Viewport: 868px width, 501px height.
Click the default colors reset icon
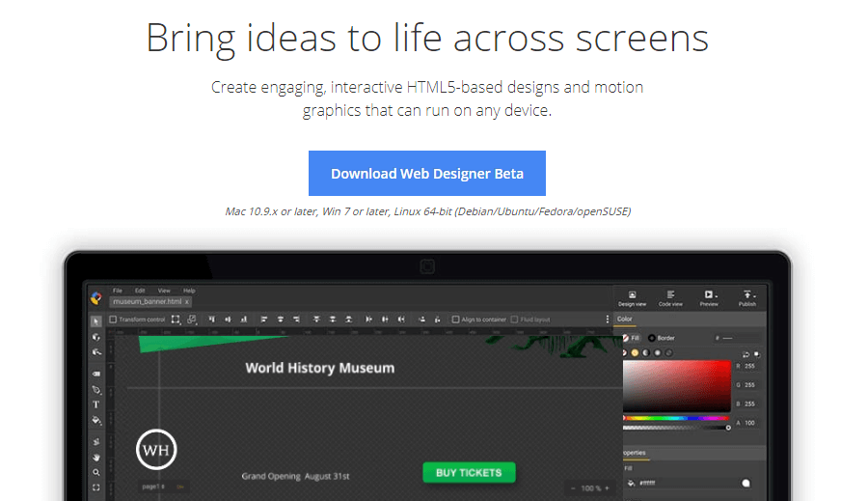point(757,354)
